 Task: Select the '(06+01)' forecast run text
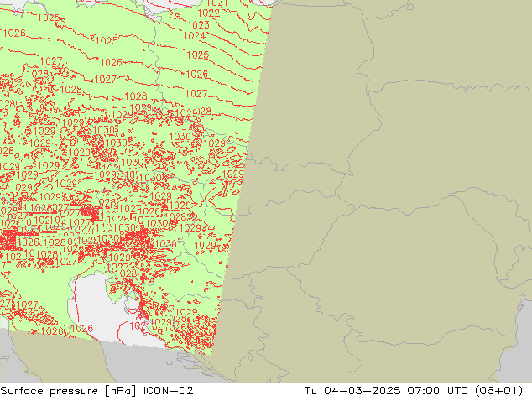coord(498,391)
